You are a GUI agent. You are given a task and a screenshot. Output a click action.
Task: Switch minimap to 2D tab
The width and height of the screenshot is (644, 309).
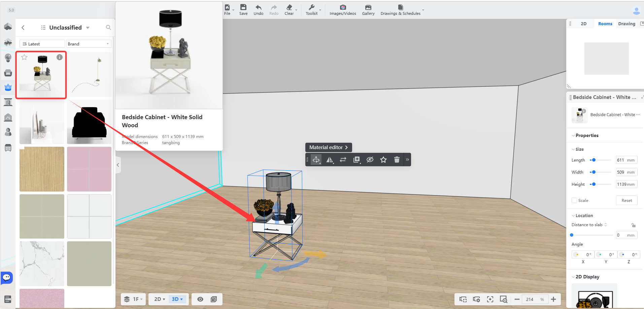(x=584, y=24)
